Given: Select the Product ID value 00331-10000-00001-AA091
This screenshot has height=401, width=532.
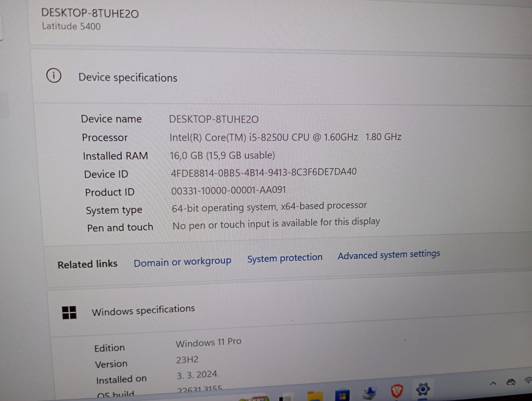Looking at the screenshot, I should coord(229,191).
